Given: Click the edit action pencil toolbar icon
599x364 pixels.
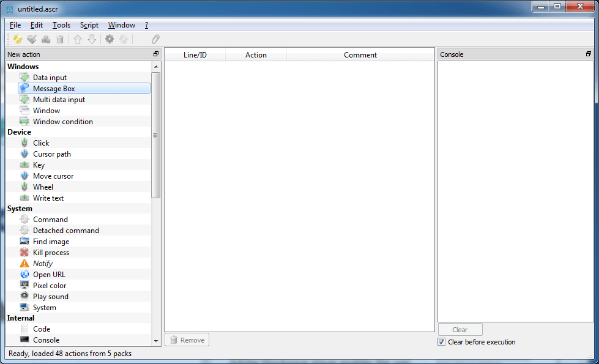Looking at the screenshot, I should coord(31,39).
